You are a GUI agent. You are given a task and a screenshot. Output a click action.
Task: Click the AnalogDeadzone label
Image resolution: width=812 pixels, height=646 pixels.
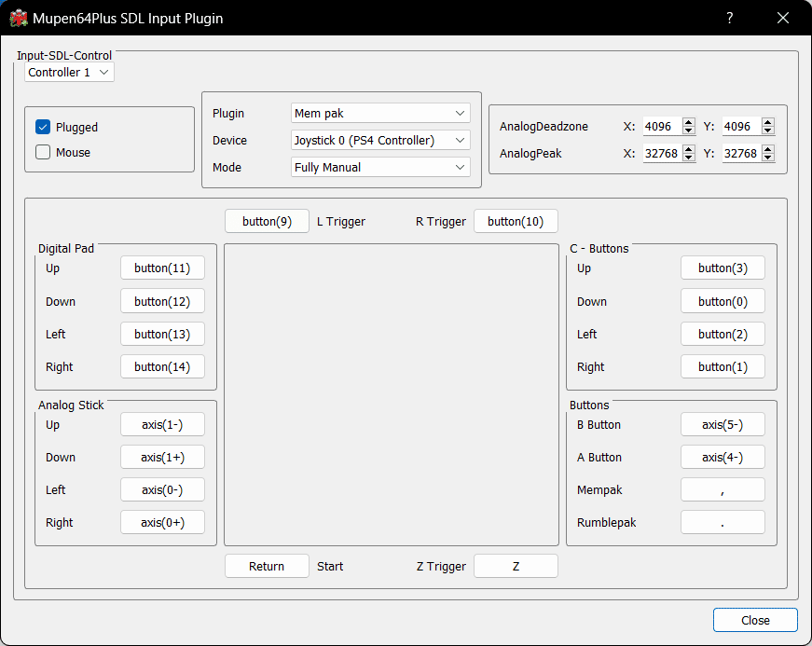click(x=544, y=126)
